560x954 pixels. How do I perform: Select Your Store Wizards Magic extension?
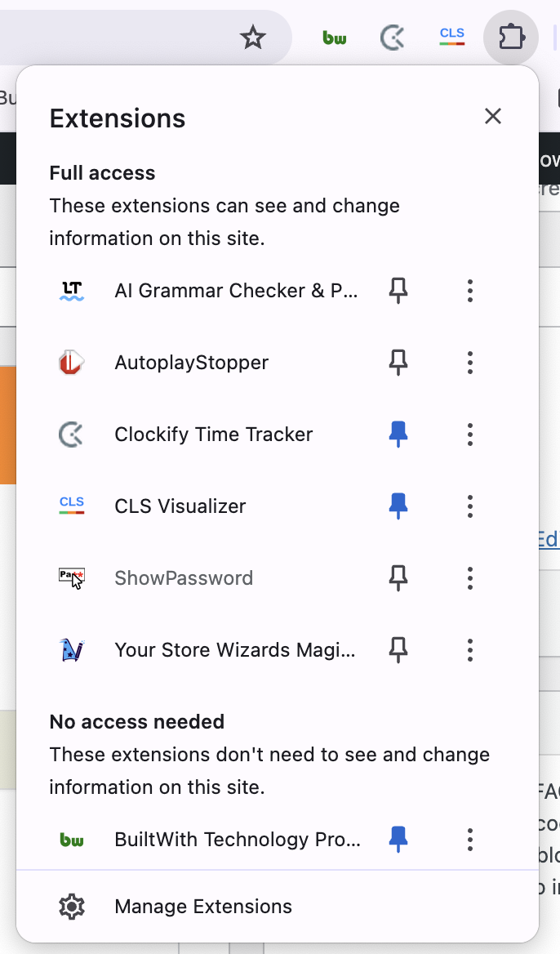click(x=235, y=650)
